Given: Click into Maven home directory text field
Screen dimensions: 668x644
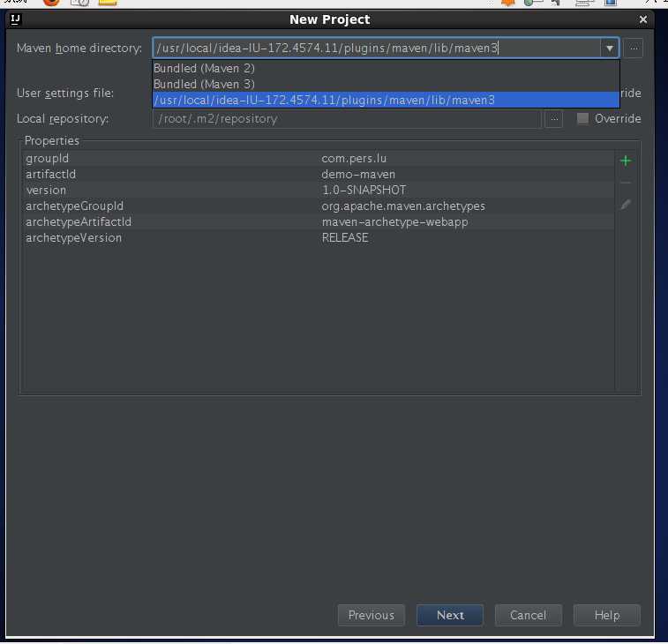Looking at the screenshot, I should 377,49.
